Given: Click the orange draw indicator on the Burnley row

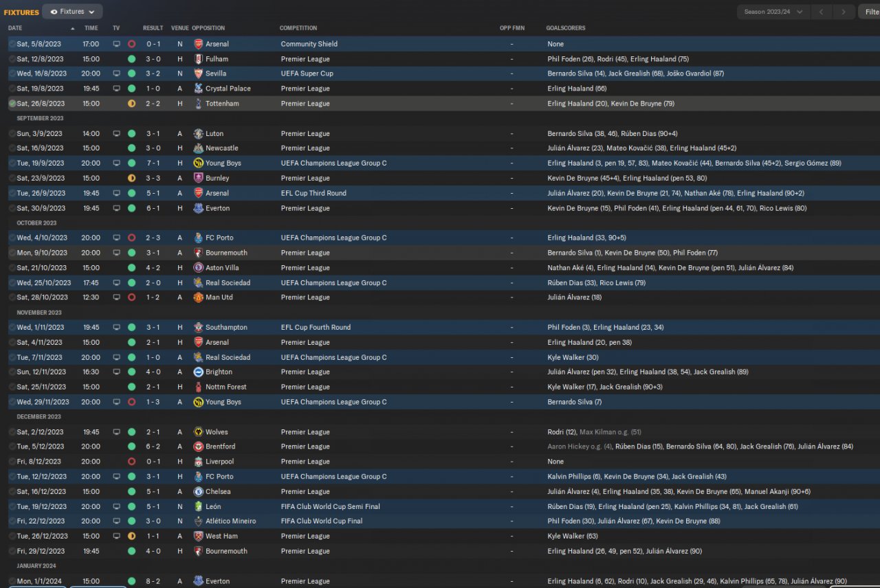Looking at the screenshot, I should [131, 178].
